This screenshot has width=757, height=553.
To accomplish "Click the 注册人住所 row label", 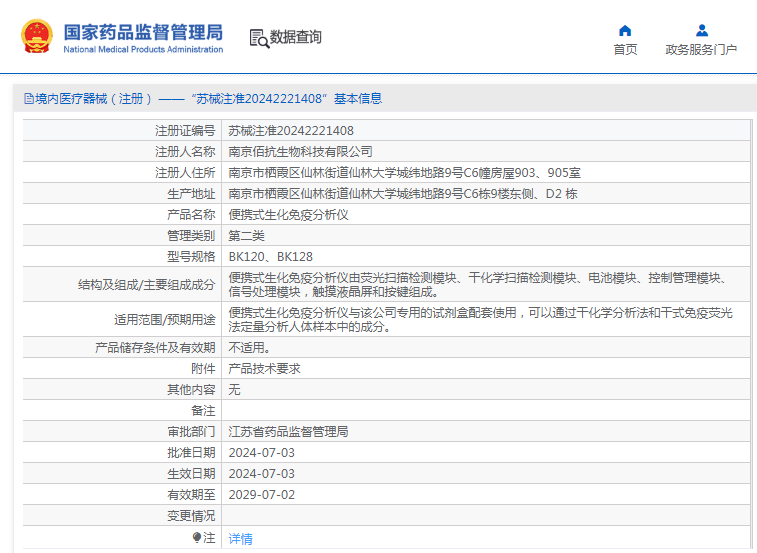I will tap(185, 173).
